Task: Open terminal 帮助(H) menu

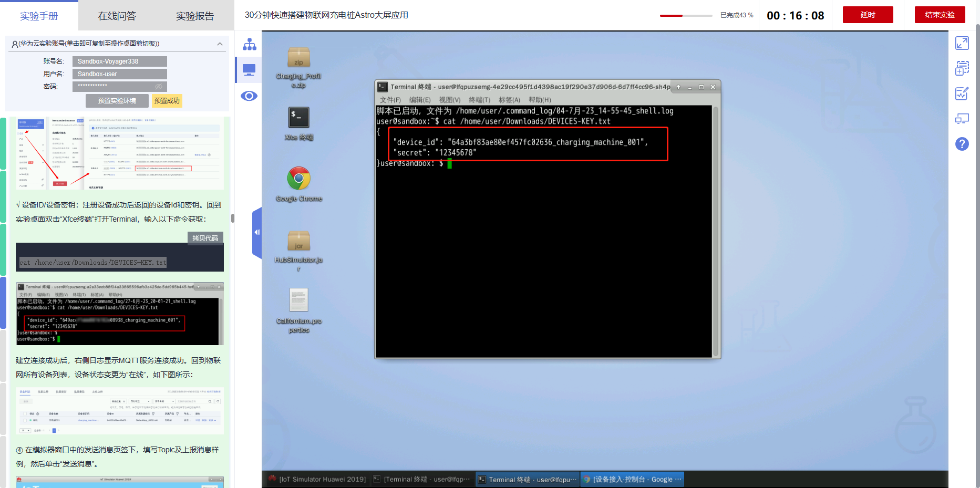Action: click(540, 100)
